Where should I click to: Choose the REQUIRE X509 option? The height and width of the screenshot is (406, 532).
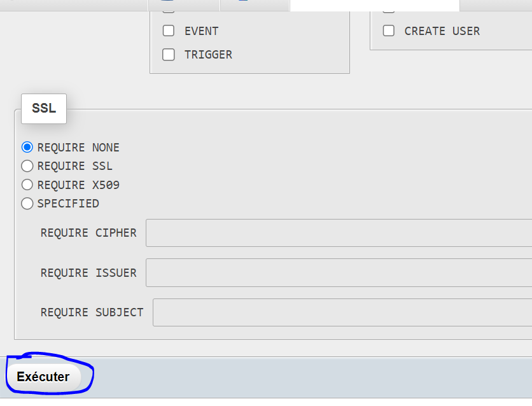[27, 185]
